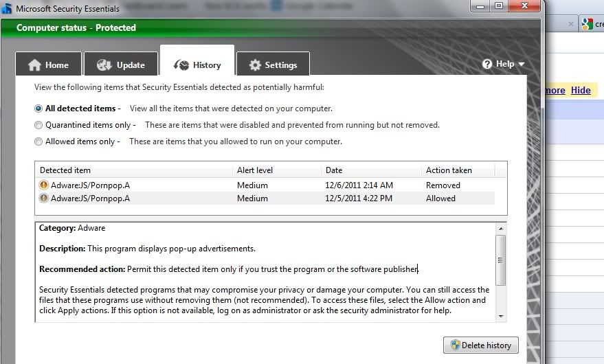This screenshot has height=364, width=604.
Task: Click the Home tab house icon
Action: pyautogui.click(x=35, y=65)
